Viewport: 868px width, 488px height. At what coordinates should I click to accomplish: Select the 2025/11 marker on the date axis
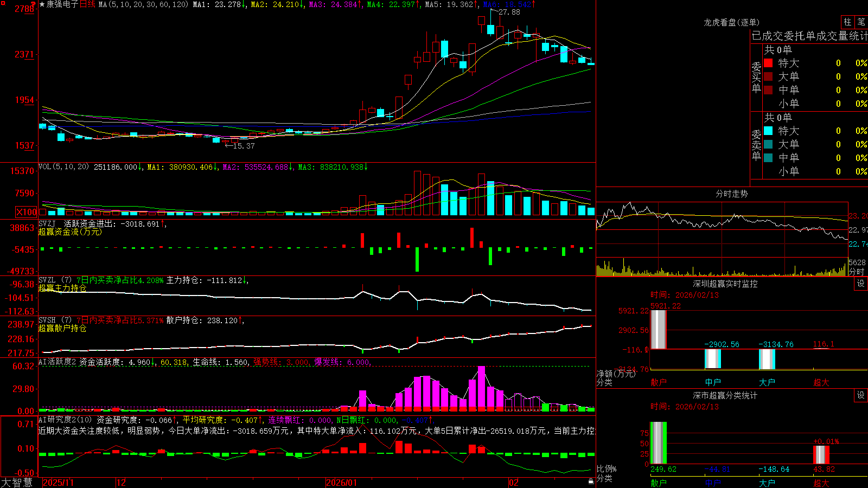pyautogui.click(x=58, y=483)
